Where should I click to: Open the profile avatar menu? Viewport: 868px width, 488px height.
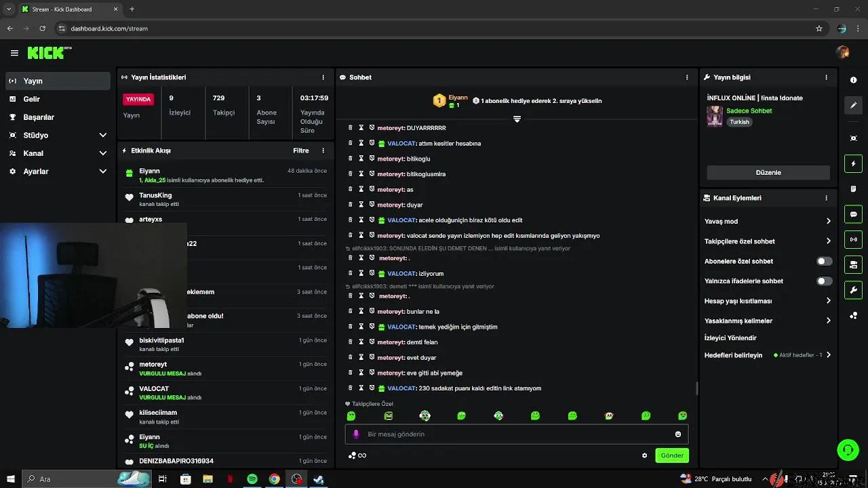coord(843,52)
